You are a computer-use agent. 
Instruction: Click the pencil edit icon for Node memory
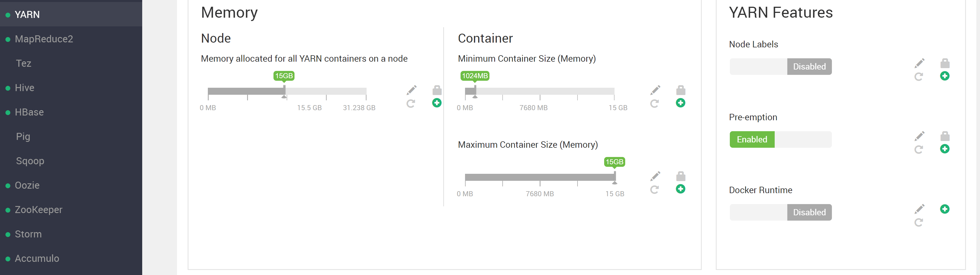(x=411, y=90)
